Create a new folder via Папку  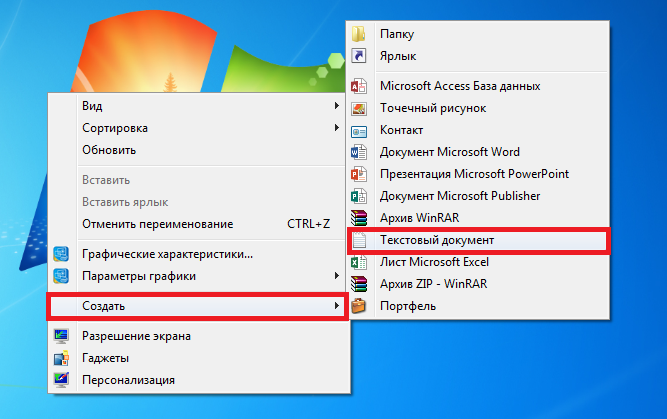478,34
